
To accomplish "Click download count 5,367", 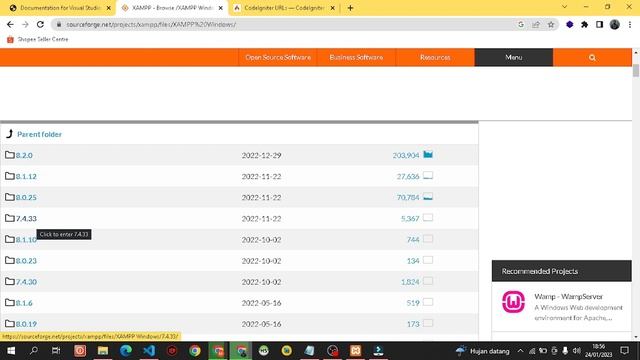I will tap(410, 218).
